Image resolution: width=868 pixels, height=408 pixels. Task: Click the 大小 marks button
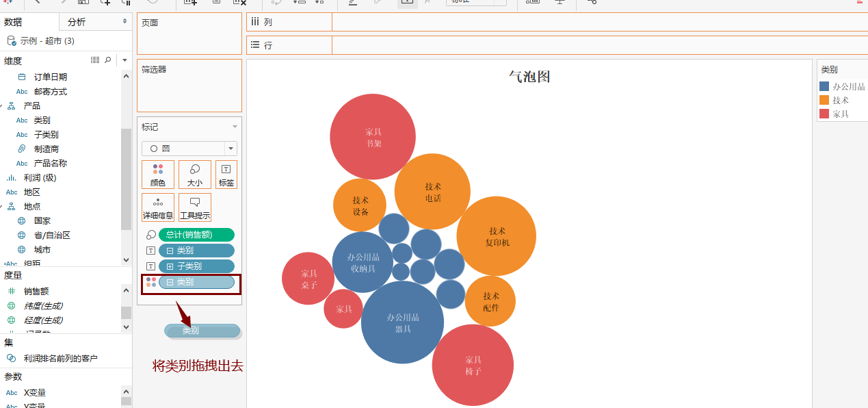(x=195, y=175)
